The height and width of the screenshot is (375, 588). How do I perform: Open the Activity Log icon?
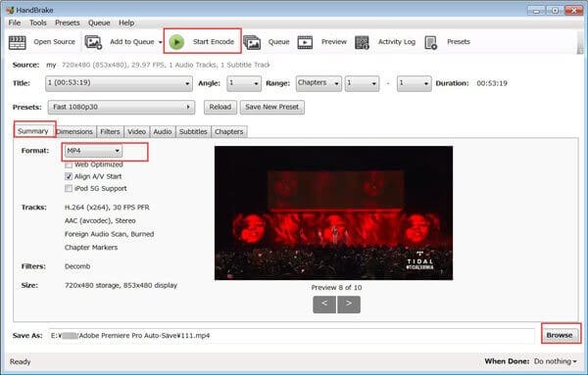[x=362, y=42]
